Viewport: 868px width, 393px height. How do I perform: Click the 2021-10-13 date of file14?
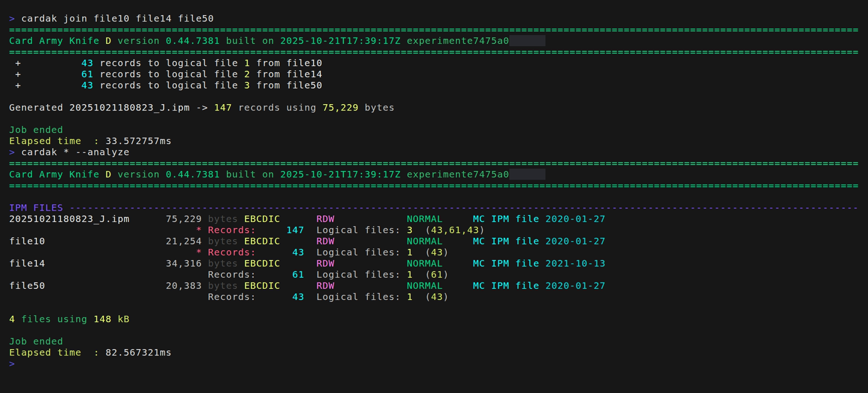(575, 264)
